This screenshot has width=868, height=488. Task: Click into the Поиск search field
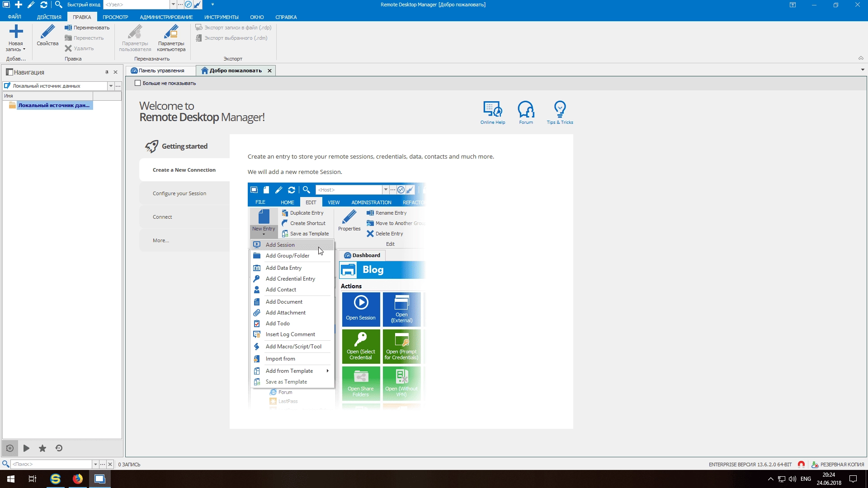(x=51, y=464)
